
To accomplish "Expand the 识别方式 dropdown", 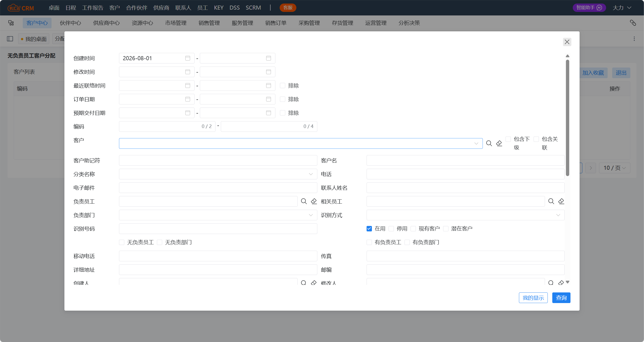I will [x=558, y=215].
